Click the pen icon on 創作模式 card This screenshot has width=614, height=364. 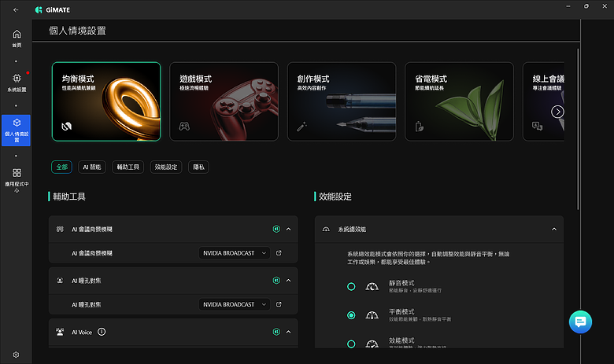pos(302,127)
